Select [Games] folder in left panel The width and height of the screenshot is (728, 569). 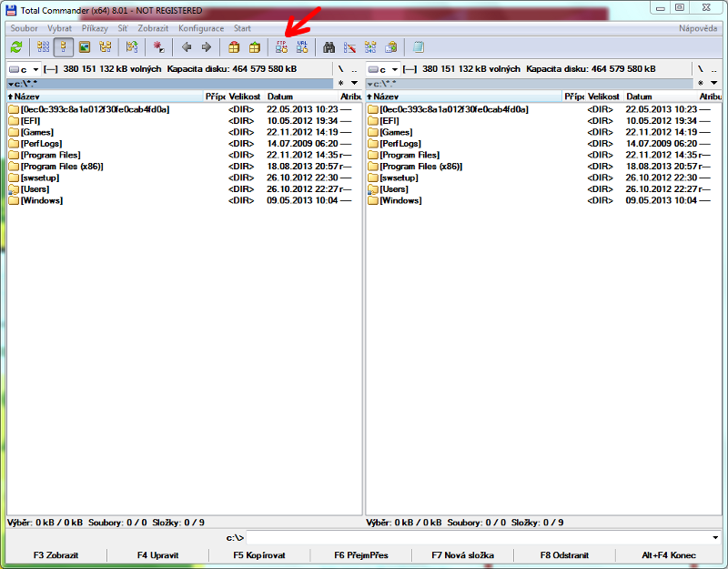click(37, 132)
